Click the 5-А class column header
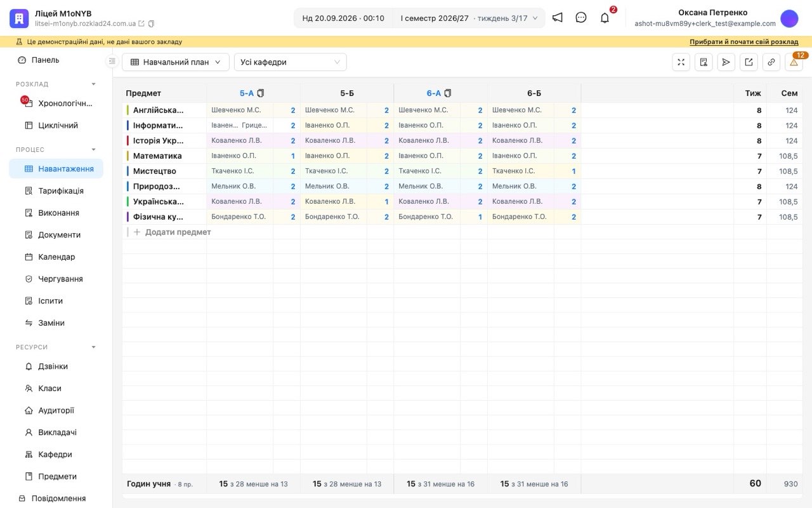This screenshot has width=812, height=508. (247, 93)
